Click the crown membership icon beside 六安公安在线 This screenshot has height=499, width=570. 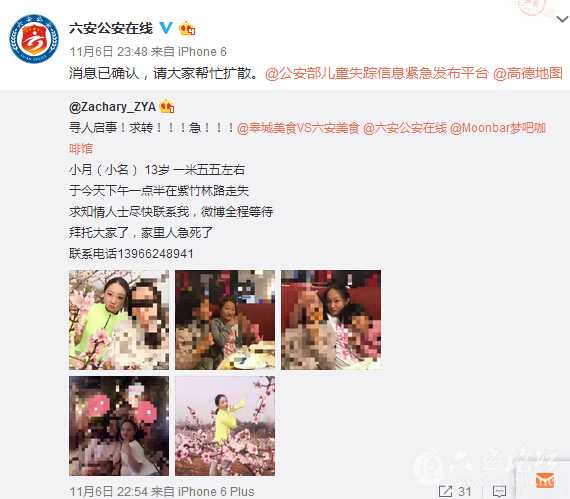187,28
